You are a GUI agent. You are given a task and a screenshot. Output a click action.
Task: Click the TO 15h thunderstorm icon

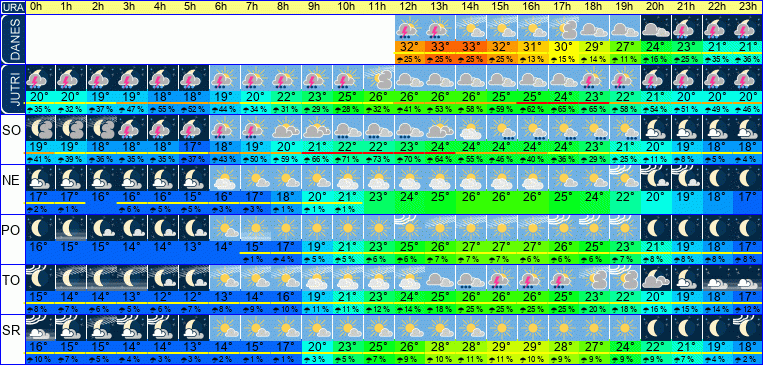click(x=501, y=278)
